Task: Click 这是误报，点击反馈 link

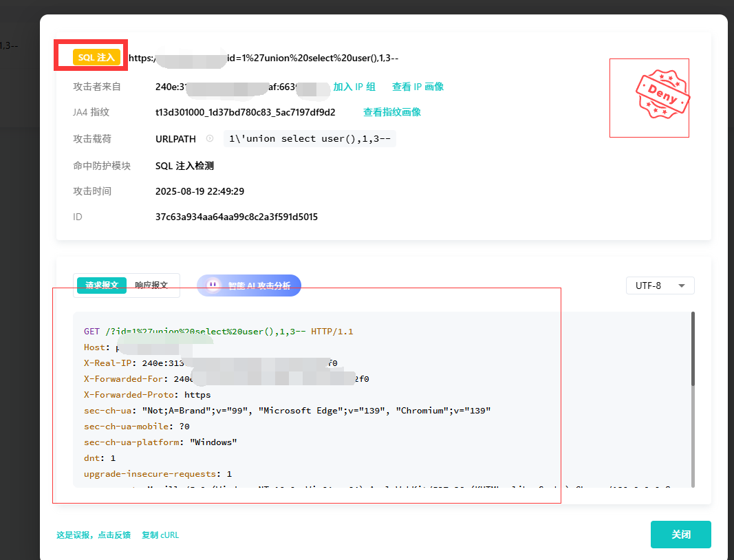Action: coord(94,535)
